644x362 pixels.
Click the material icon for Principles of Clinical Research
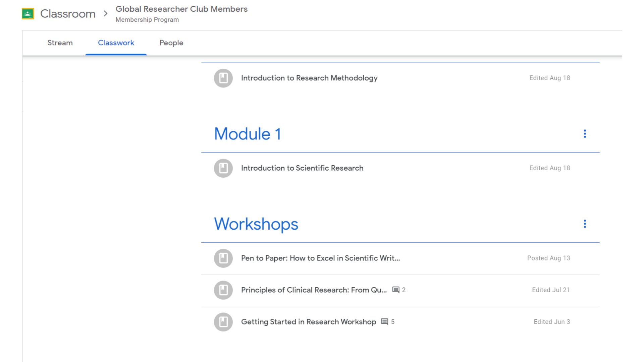(223, 290)
